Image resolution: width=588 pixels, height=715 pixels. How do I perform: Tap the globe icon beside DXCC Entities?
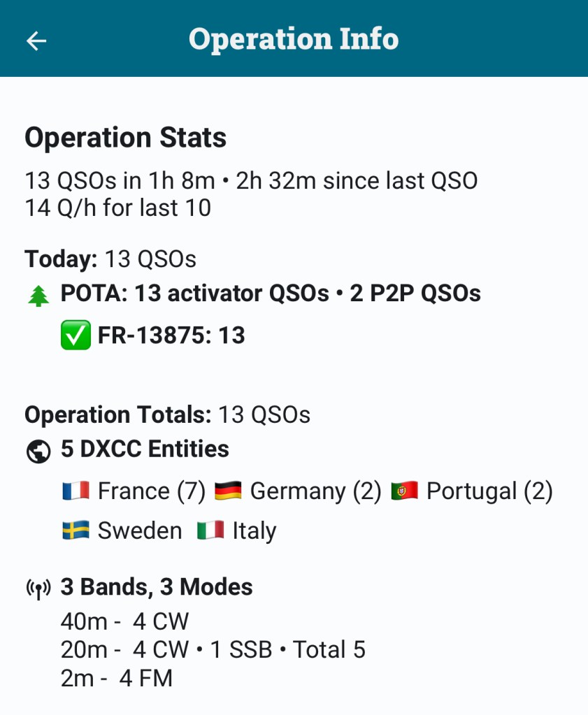(x=38, y=451)
